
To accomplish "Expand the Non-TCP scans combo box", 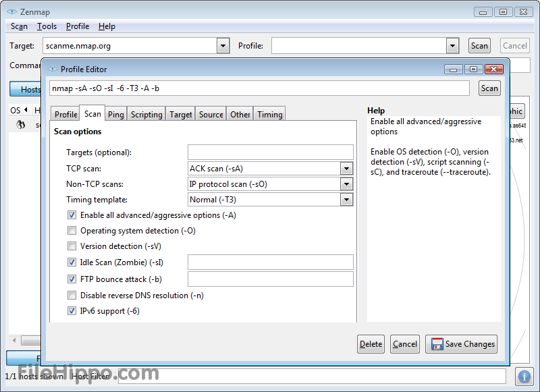I will tap(346, 184).
